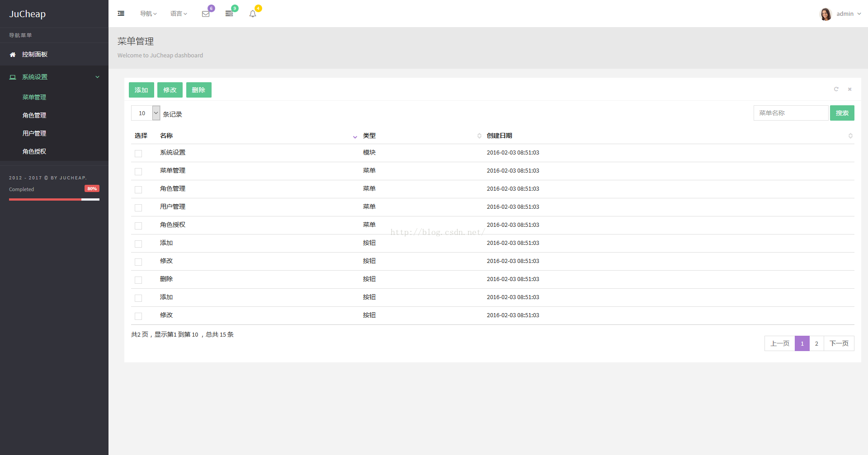Click the 搜索 search button
The image size is (868, 455).
(842, 113)
